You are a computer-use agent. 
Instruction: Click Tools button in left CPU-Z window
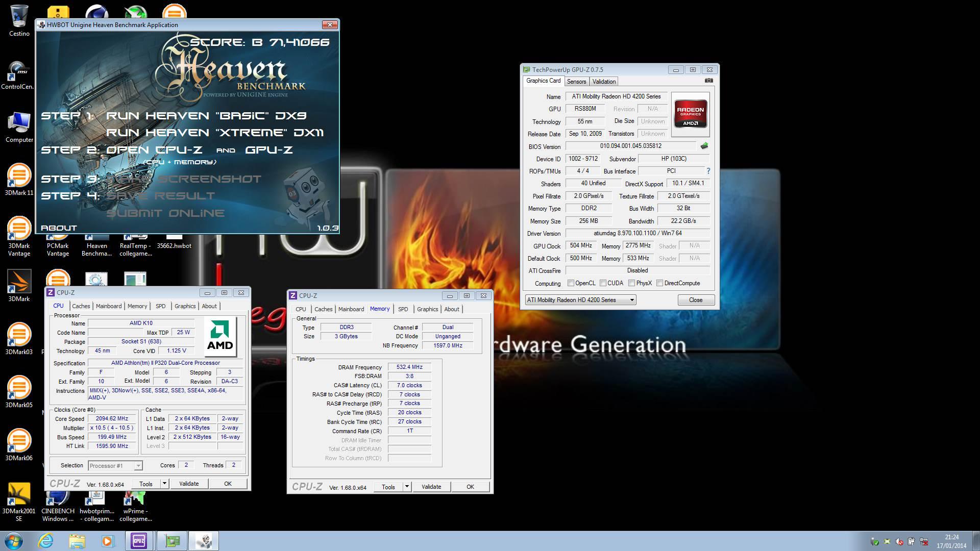[146, 484]
